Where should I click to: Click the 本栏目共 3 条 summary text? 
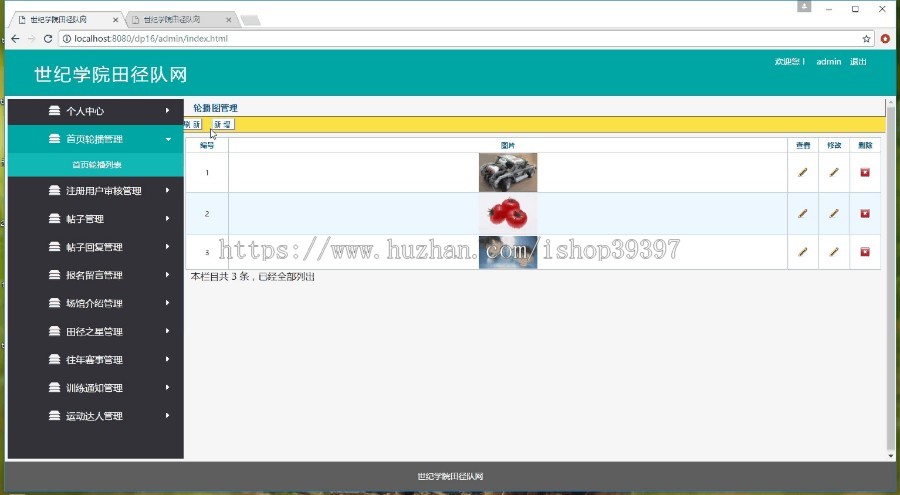click(253, 276)
